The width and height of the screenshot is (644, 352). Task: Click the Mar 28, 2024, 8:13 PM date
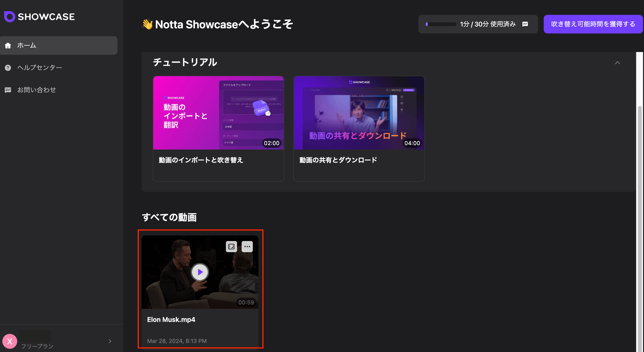[177, 341]
